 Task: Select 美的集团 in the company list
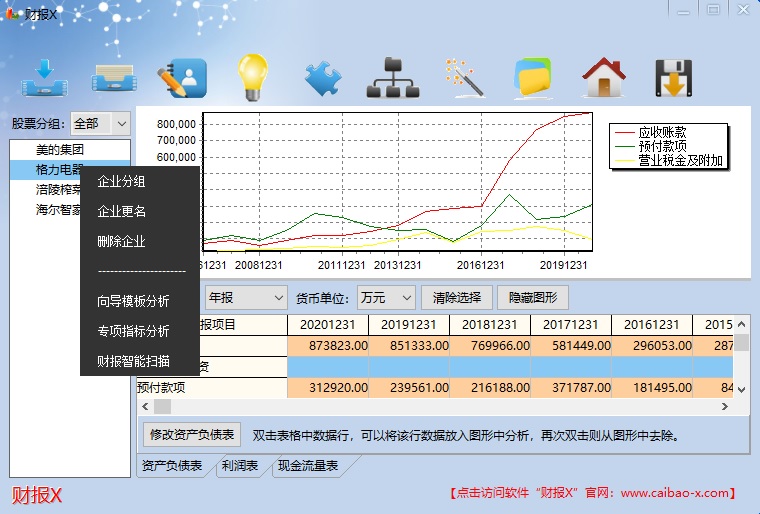tap(59, 149)
